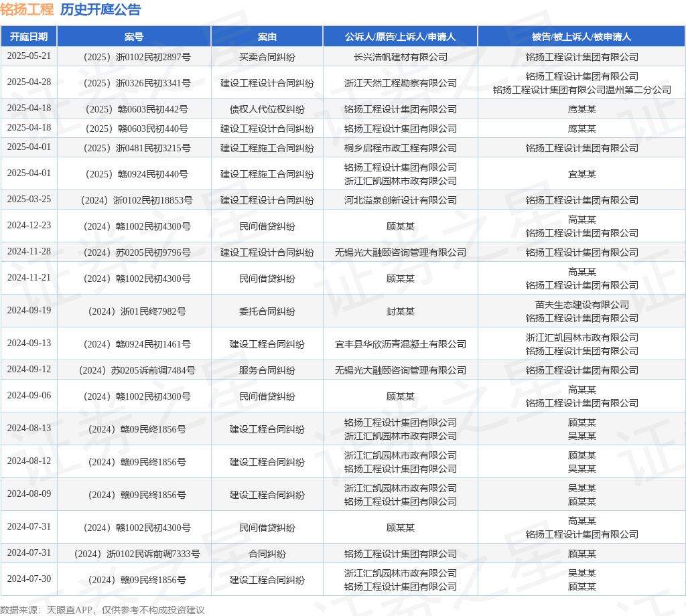The image size is (686, 616).
Task: Click date cell 2024-09-19
Action: pyautogui.click(x=29, y=311)
